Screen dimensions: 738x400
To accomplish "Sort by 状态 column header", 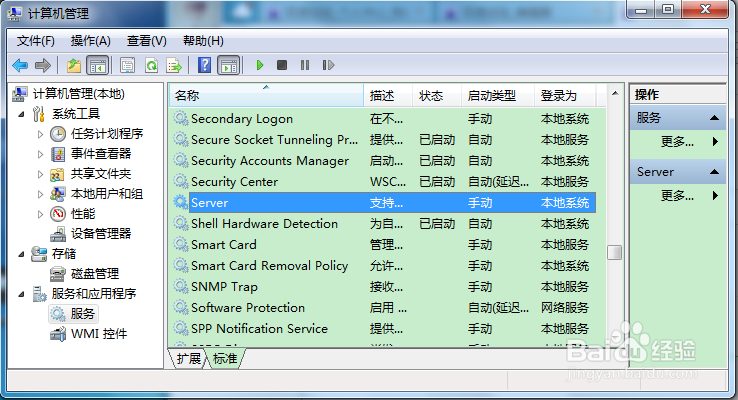I will click(x=437, y=96).
